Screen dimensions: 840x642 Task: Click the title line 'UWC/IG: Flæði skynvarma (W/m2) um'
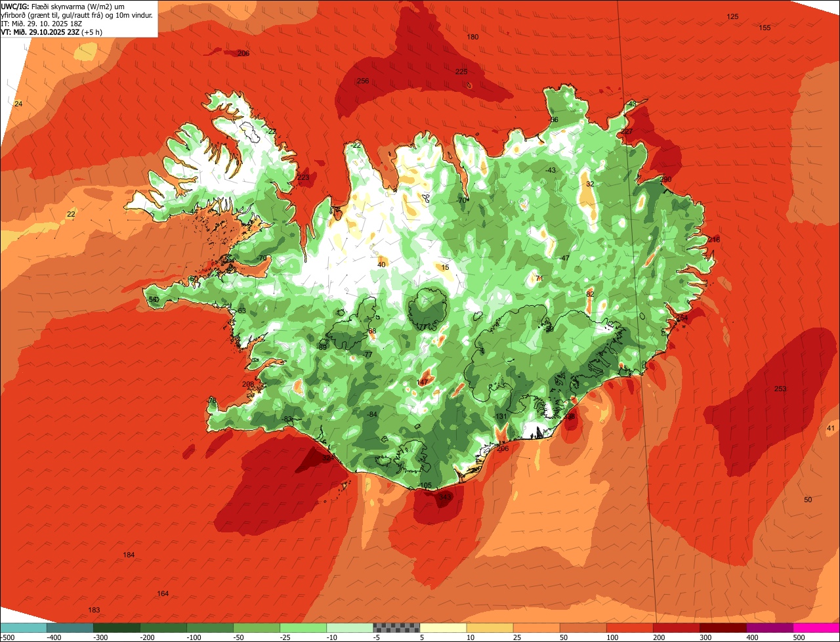(63, 6)
